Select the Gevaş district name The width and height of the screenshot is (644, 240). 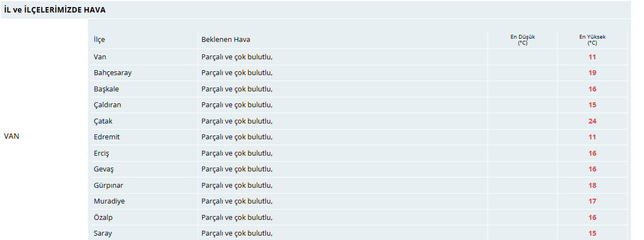[103, 169]
